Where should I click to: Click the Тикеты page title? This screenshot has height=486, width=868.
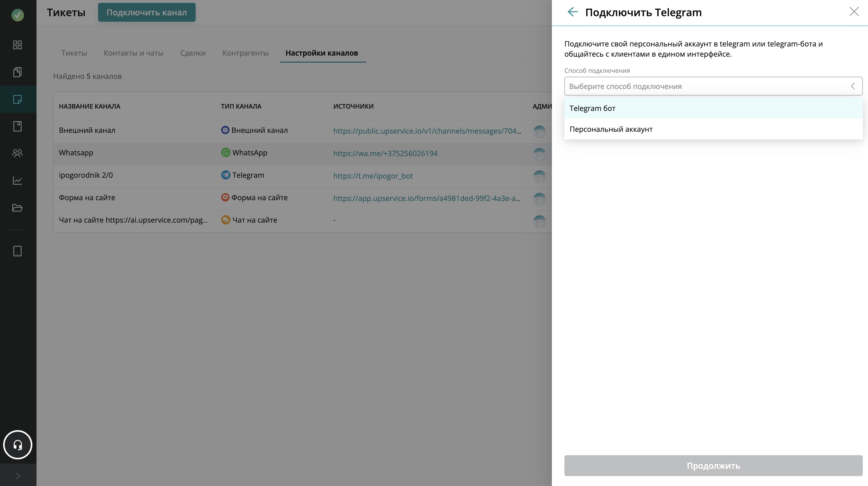point(66,13)
